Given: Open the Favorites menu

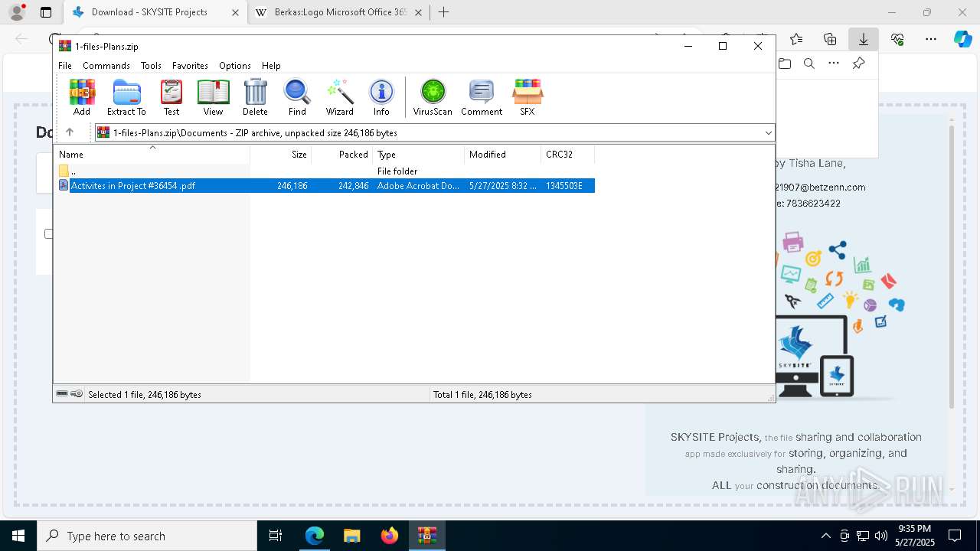Looking at the screenshot, I should coord(190,66).
